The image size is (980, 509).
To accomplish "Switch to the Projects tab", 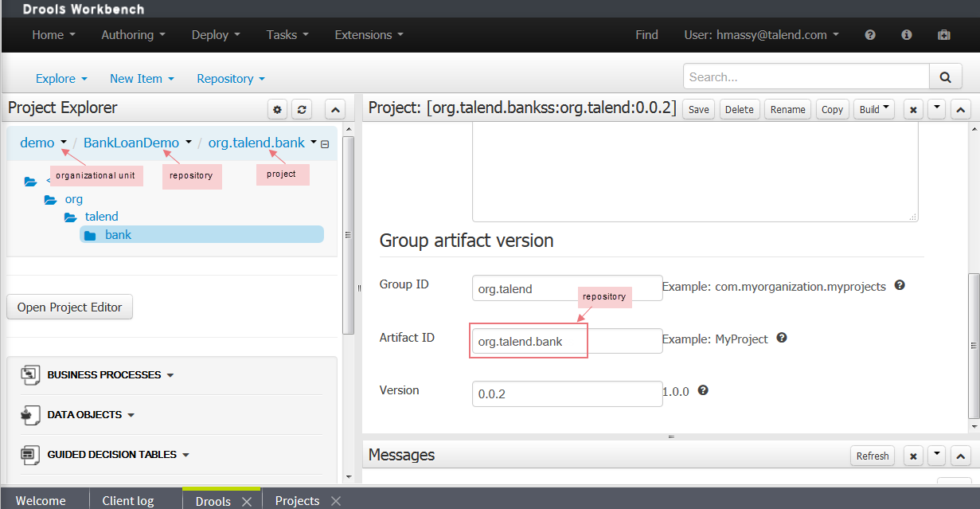I will point(297,500).
